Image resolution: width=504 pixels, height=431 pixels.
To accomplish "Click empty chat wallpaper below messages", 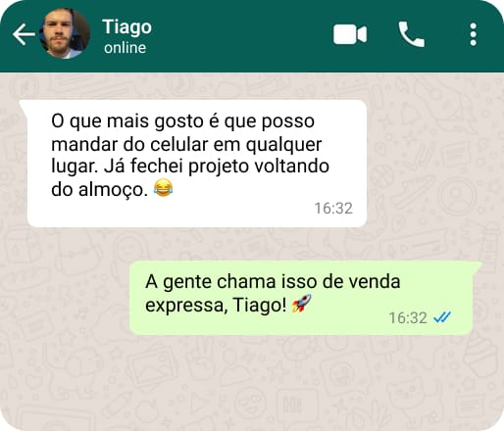I will [252, 382].
